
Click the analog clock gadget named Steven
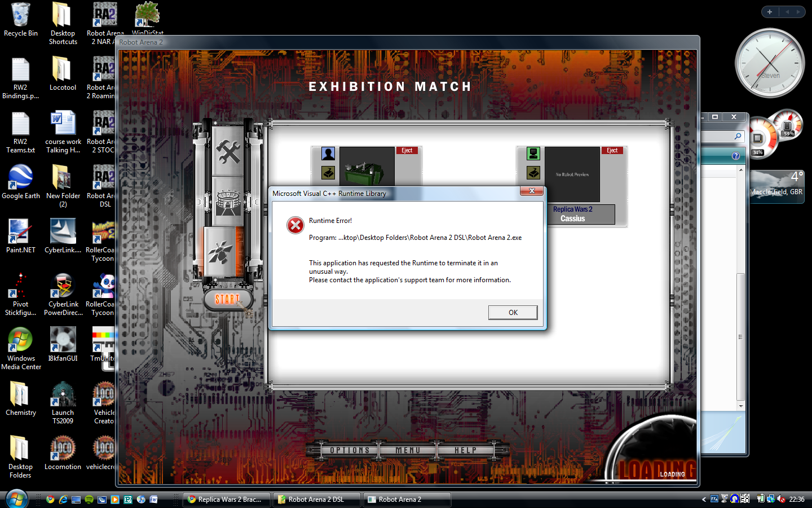click(x=770, y=63)
